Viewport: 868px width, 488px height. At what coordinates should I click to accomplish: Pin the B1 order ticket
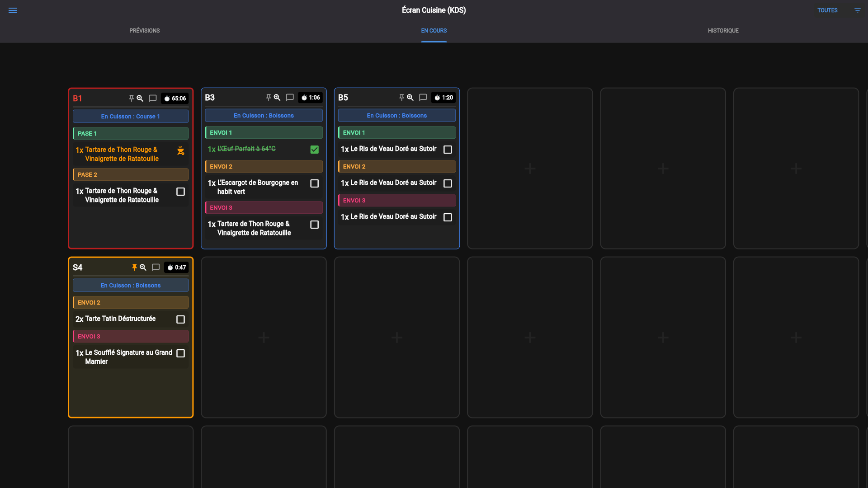pyautogui.click(x=131, y=98)
